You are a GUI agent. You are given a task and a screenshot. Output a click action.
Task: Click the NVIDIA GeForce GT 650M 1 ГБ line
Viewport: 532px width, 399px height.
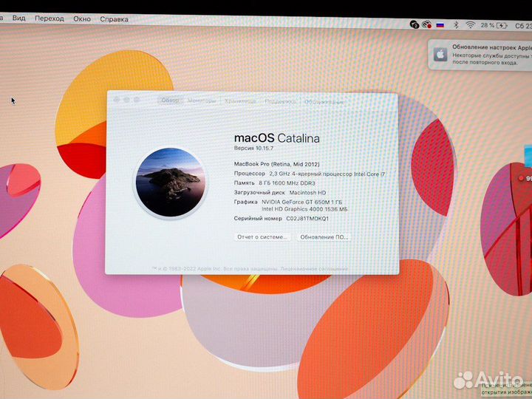pyautogui.click(x=302, y=202)
